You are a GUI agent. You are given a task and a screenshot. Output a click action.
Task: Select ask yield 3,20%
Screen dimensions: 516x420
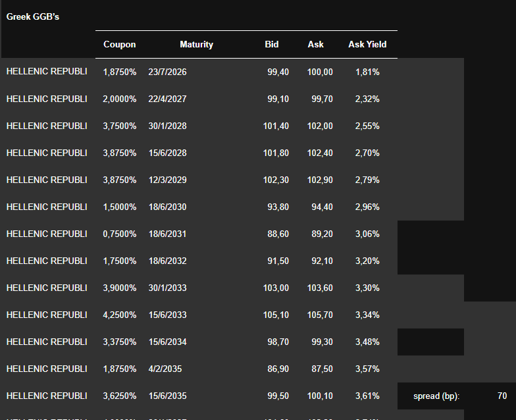[367, 261]
